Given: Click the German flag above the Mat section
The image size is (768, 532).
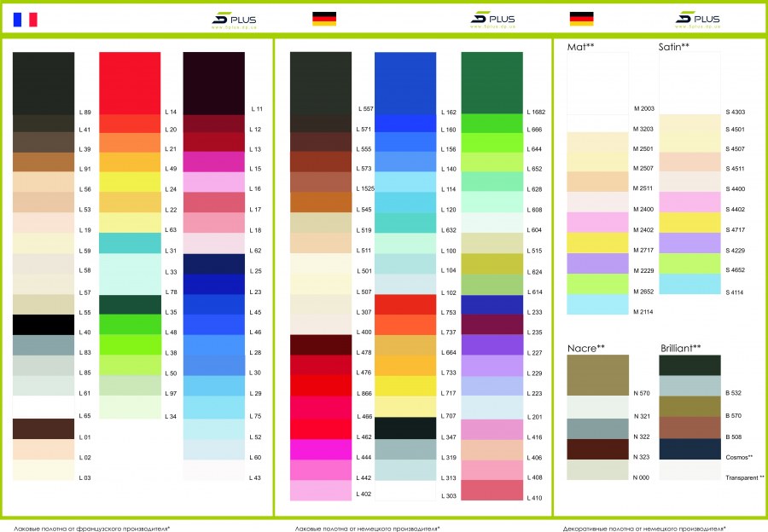Looking at the screenshot, I should (x=581, y=18).
